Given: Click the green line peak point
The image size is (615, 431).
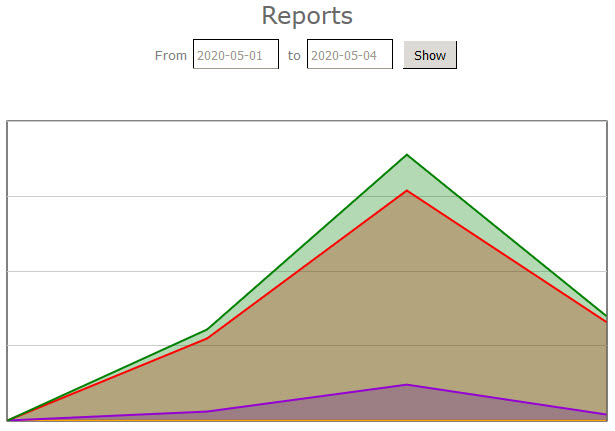Looking at the screenshot, I should (x=407, y=155).
